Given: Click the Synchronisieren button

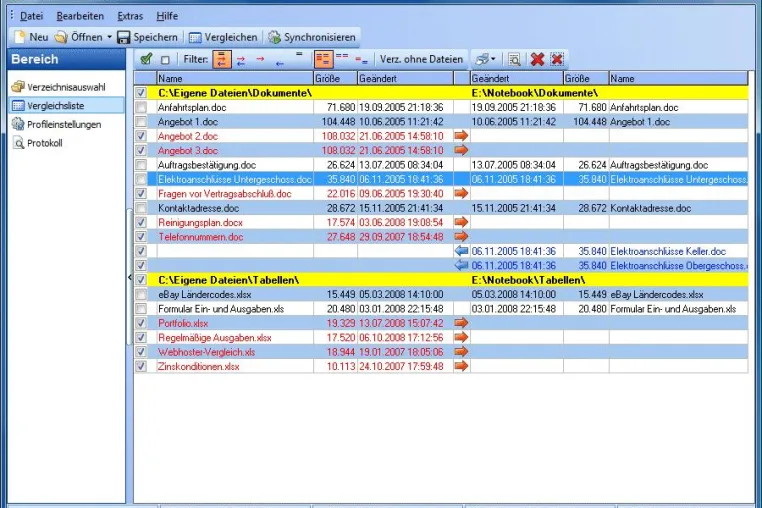Looking at the screenshot, I should pyautogui.click(x=312, y=37).
